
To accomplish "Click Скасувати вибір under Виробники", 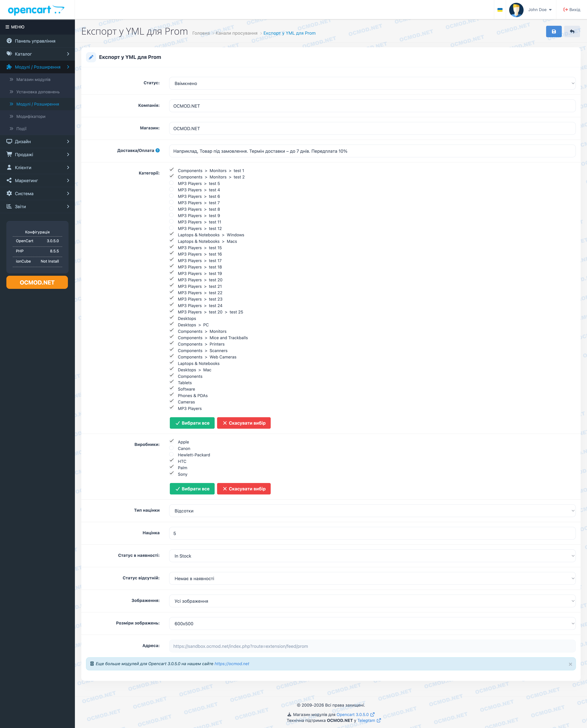I will (x=244, y=489).
